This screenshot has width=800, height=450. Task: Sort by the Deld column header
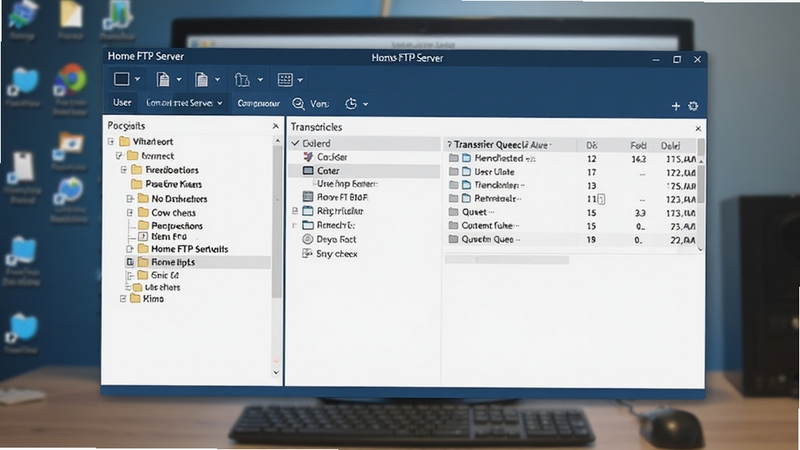pyautogui.click(x=670, y=146)
